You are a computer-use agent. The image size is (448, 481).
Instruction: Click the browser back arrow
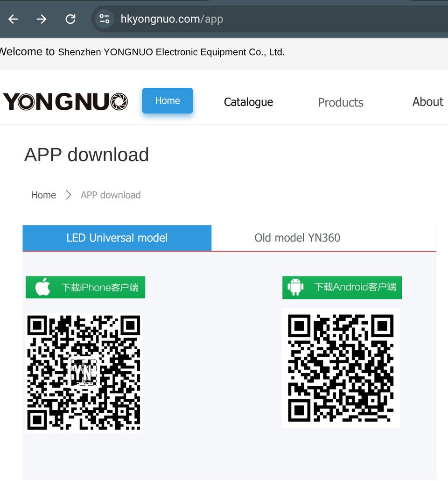[x=13, y=19]
